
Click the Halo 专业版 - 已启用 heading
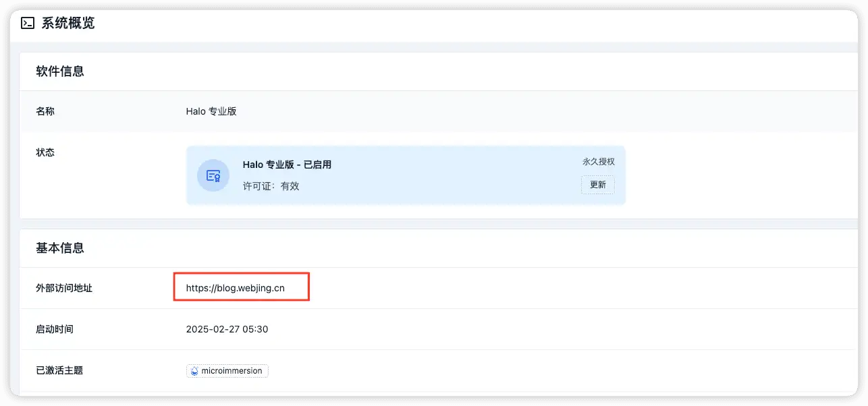pyautogui.click(x=287, y=165)
